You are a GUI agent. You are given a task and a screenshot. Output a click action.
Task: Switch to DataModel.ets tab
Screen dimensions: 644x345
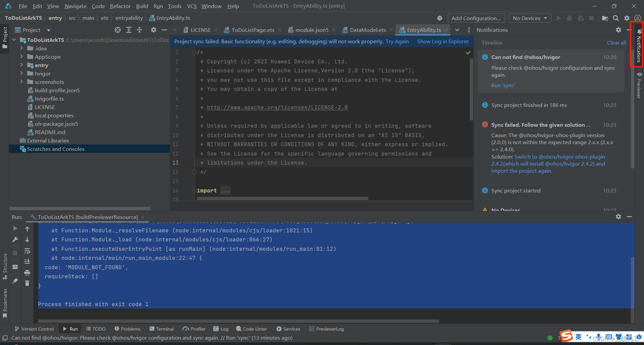pyautogui.click(x=368, y=30)
